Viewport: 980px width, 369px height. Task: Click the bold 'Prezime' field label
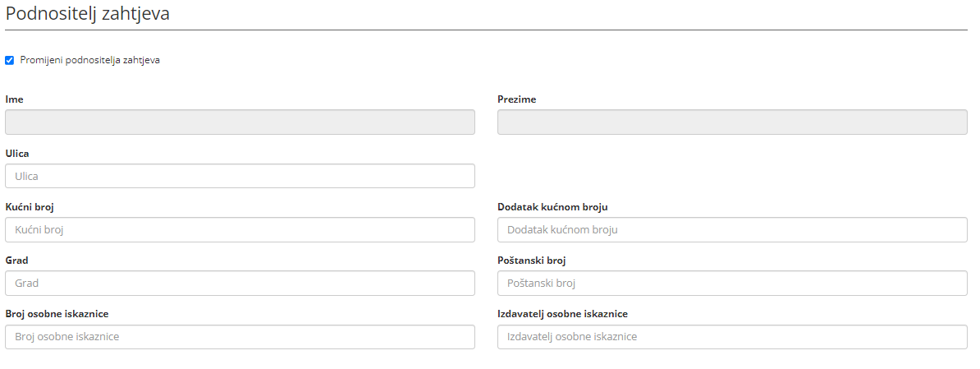pos(517,99)
